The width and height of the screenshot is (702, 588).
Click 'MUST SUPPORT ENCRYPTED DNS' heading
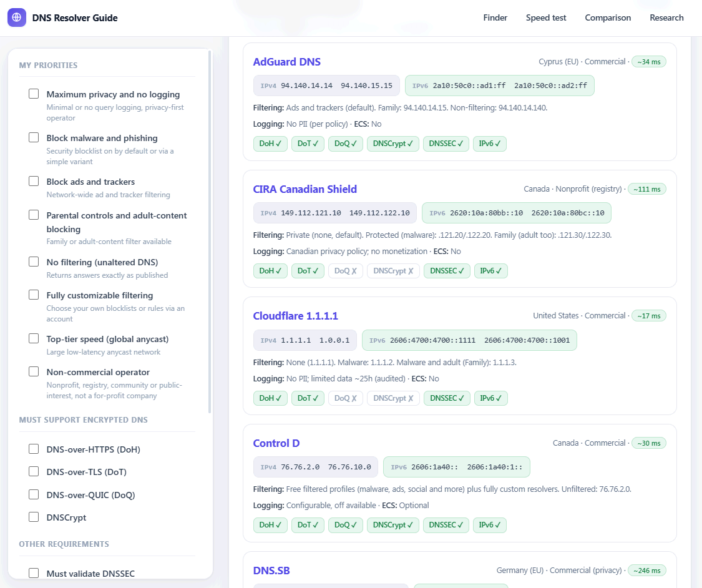click(x=83, y=419)
